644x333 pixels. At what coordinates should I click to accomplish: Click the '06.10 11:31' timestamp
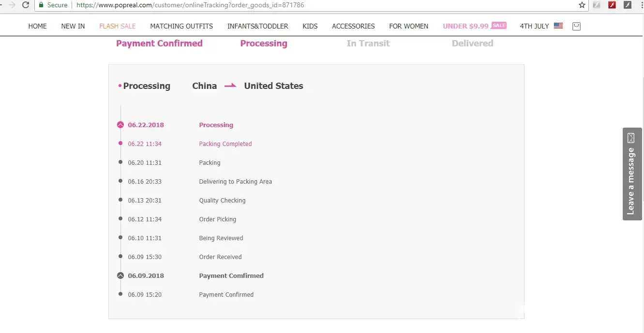pos(145,238)
